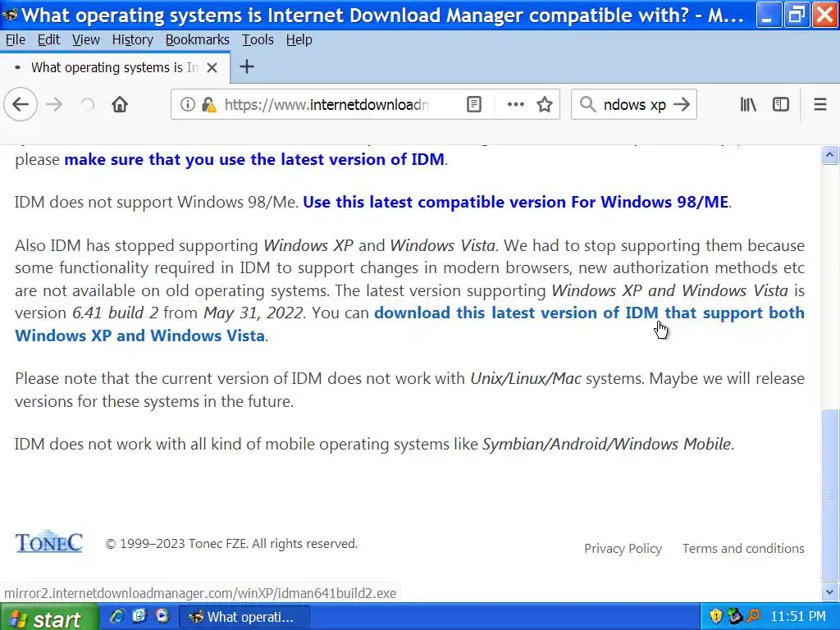Screen dimensions: 840x630
Task: Click the 'What operati...' taskbar button
Action: (244, 617)
